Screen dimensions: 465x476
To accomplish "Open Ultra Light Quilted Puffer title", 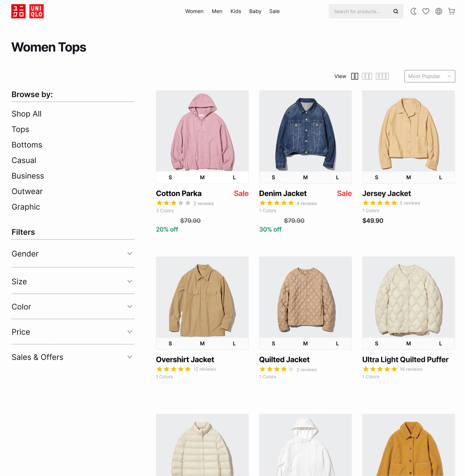I will (x=405, y=360).
